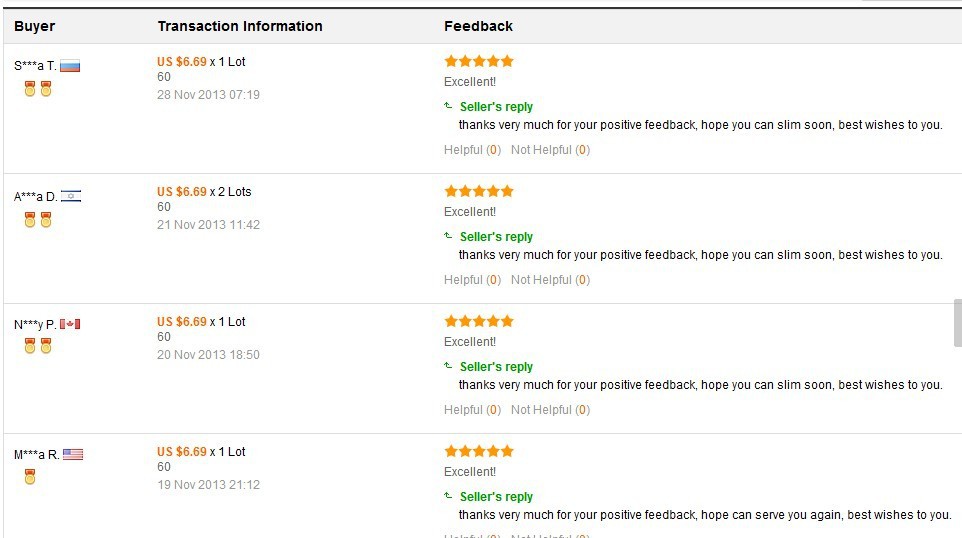Viewport: 962px width, 538px height.
Task: Mark S***a T.'s review as Helpful
Action: tap(472, 150)
